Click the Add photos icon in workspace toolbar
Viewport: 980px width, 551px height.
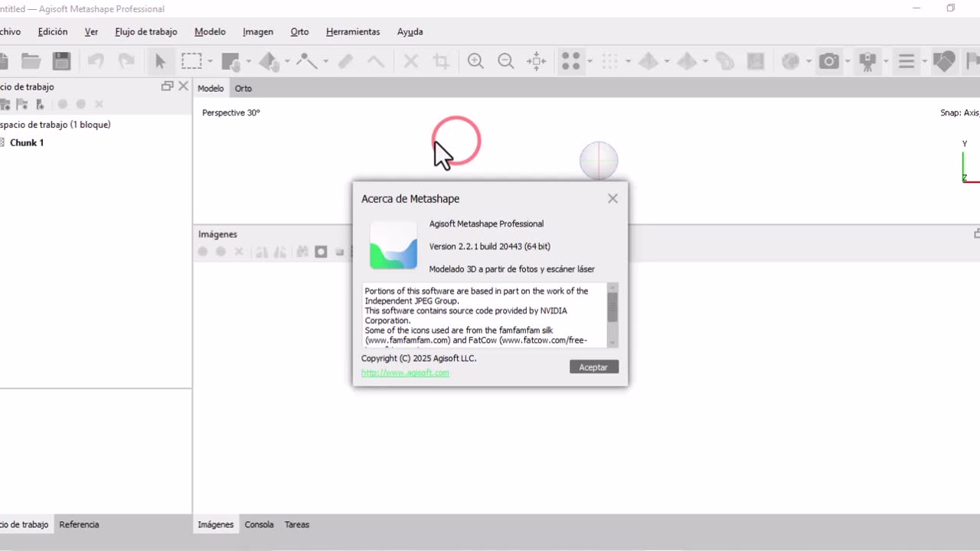[x=5, y=104]
